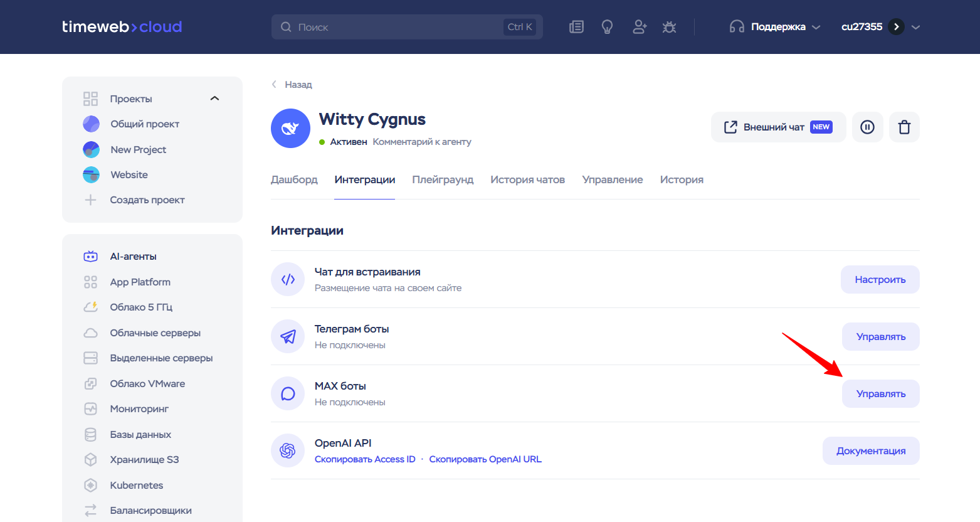Screen dimensions: 980x522
Task: Click the Witty Cygnus agent avatar
Action: click(x=290, y=129)
